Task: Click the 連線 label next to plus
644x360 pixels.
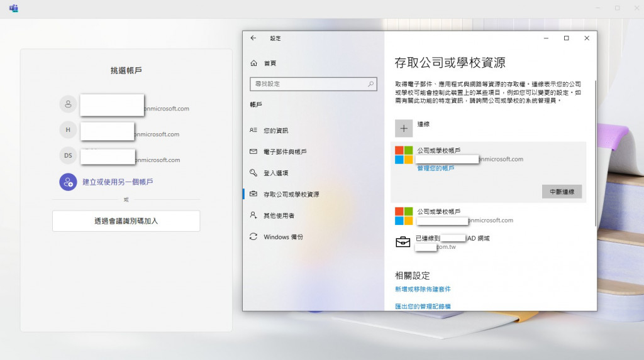Action: pyautogui.click(x=423, y=124)
